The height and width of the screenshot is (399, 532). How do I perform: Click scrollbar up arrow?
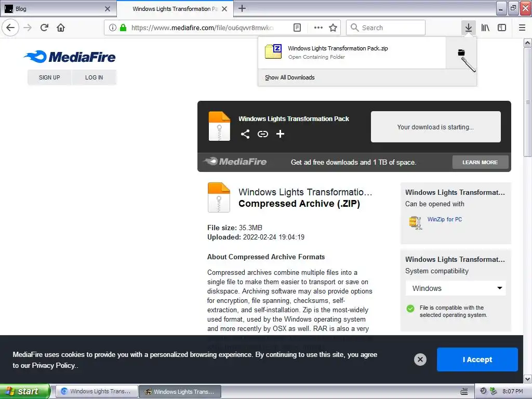(527, 43)
